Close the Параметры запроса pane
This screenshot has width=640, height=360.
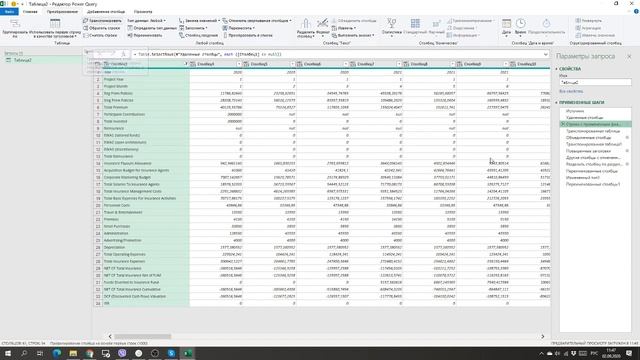(x=629, y=56)
